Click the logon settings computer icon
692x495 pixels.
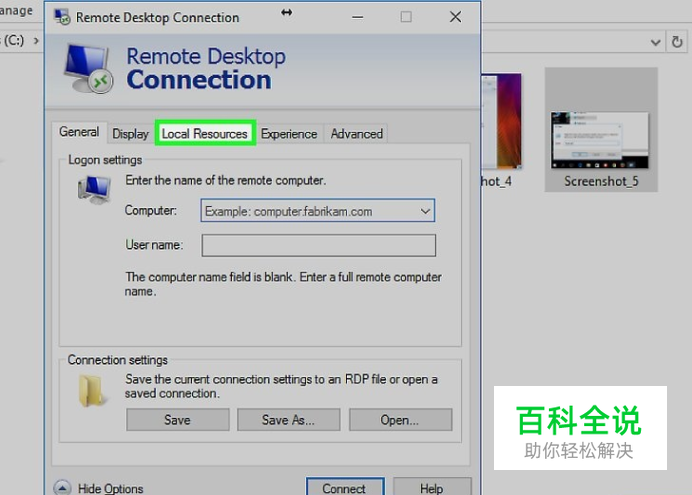[x=94, y=190]
